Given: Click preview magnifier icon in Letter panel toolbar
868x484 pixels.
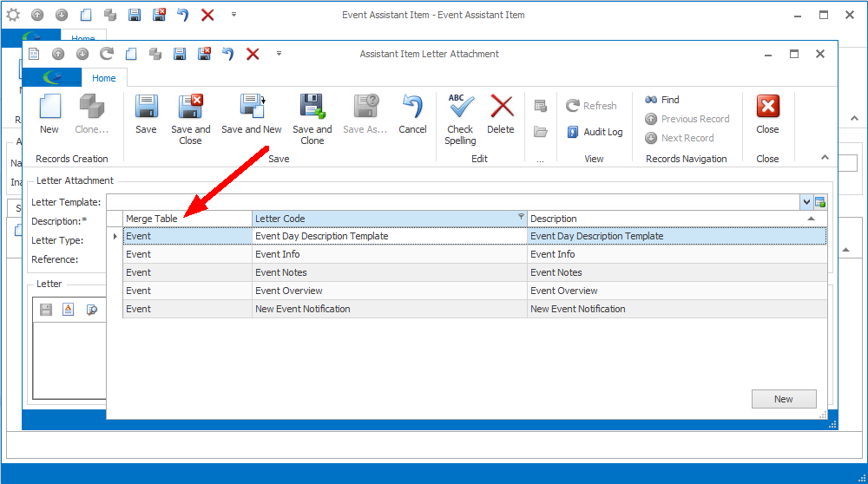Looking at the screenshot, I should 91,310.
